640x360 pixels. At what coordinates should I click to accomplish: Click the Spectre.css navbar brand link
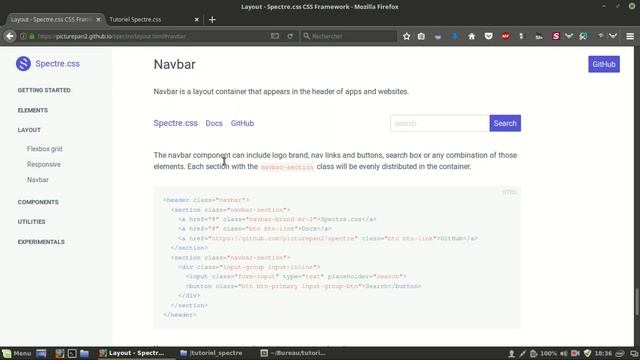pos(176,123)
